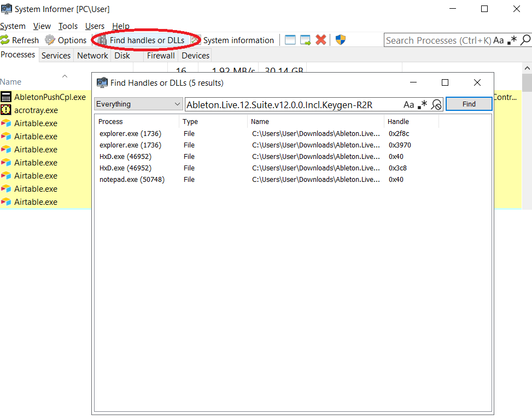
Task: Open the System menu
Action: point(13,26)
